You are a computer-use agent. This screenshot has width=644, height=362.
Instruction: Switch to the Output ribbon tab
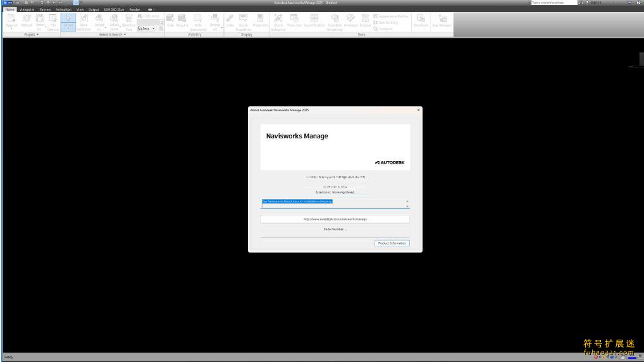pyautogui.click(x=94, y=9)
